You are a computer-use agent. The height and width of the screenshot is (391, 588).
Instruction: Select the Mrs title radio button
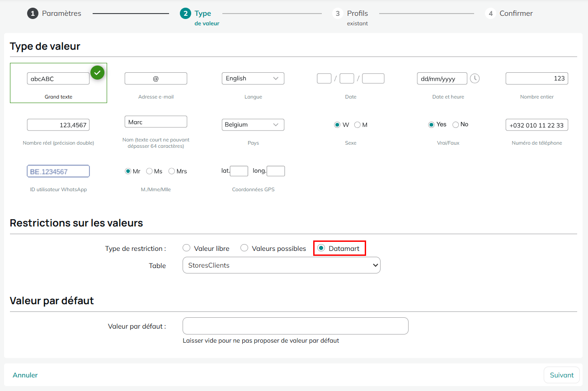point(172,171)
